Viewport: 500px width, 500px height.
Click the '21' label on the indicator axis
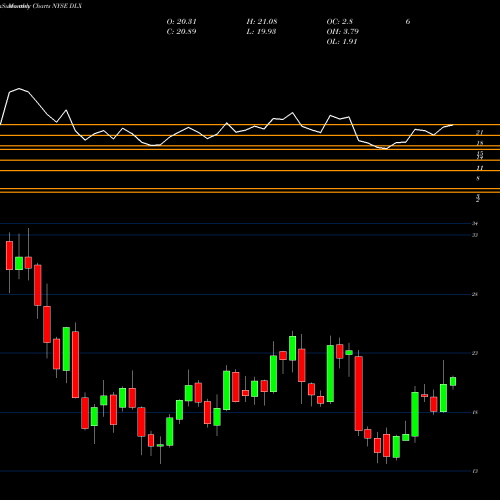[x=479, y=133]
